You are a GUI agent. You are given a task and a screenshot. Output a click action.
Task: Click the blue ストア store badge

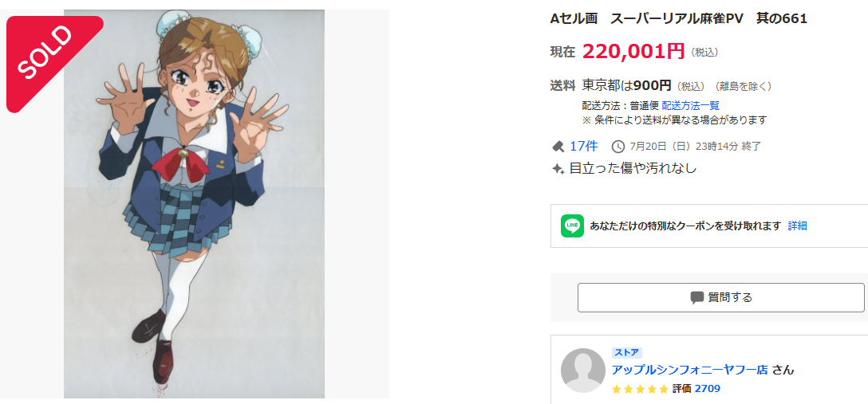click(626, 352)
